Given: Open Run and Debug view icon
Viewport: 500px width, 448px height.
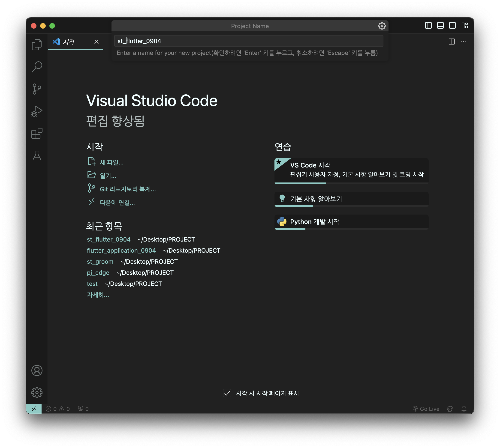Looking at the screenshot, I should [x=37, y=111].
